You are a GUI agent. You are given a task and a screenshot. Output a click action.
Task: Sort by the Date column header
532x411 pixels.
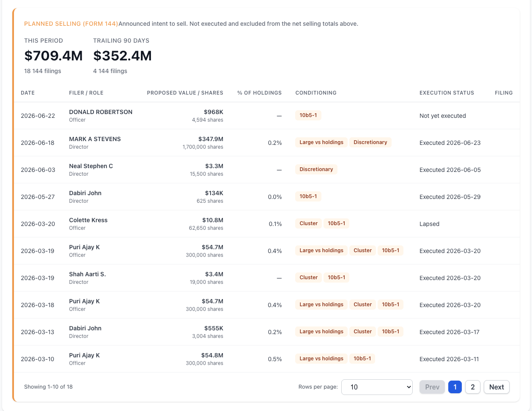[x=28, y=93]
